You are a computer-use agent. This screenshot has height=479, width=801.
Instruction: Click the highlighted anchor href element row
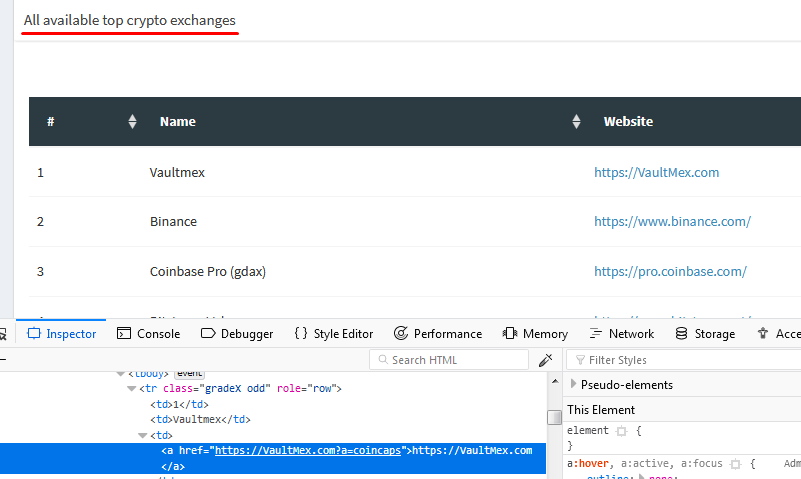tap(273, 458)
